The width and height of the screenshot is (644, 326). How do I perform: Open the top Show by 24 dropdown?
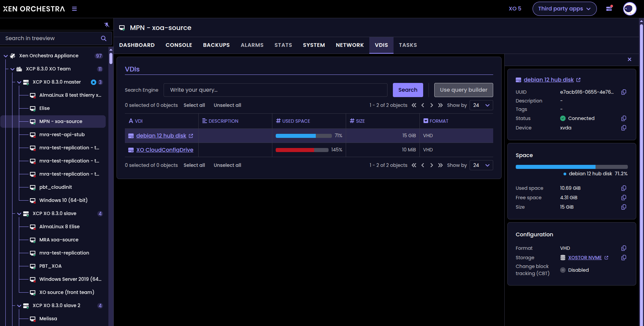(x=481, y=105)
